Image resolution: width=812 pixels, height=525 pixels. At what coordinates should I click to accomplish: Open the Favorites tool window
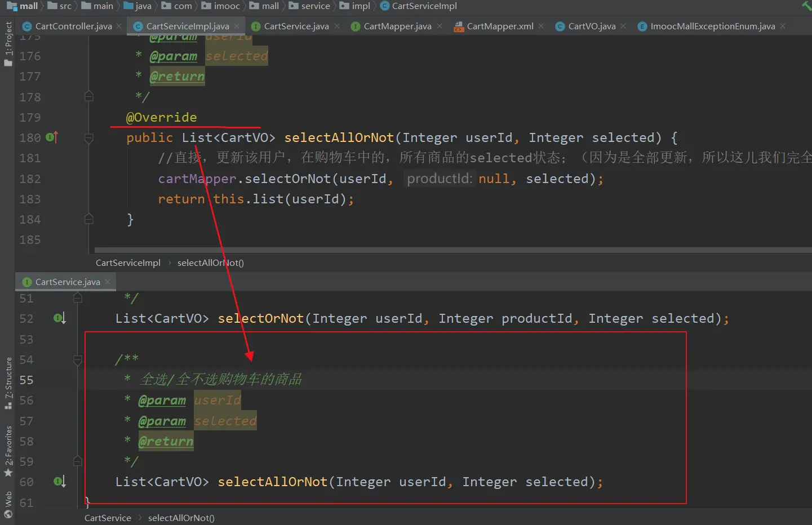[x=8, y=451]
